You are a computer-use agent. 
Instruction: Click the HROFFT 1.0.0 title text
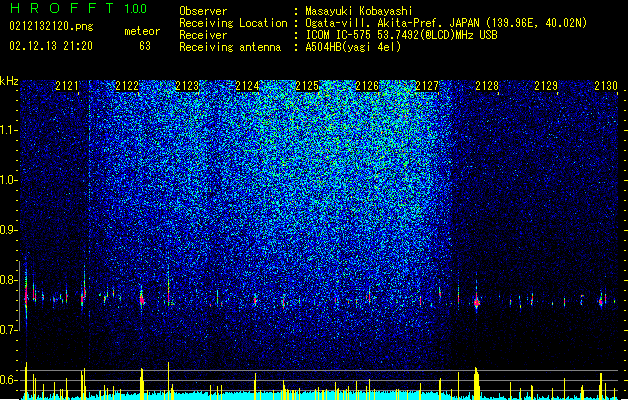(78, 8)
